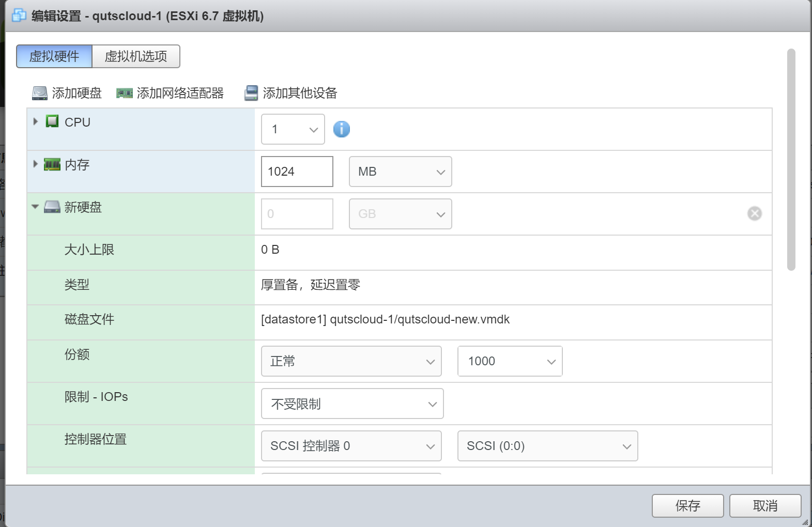Collapse the 新硬盘 section
The width and height of the screenshot is (812, 527).
pyautogui.click(x=35, y=207)
